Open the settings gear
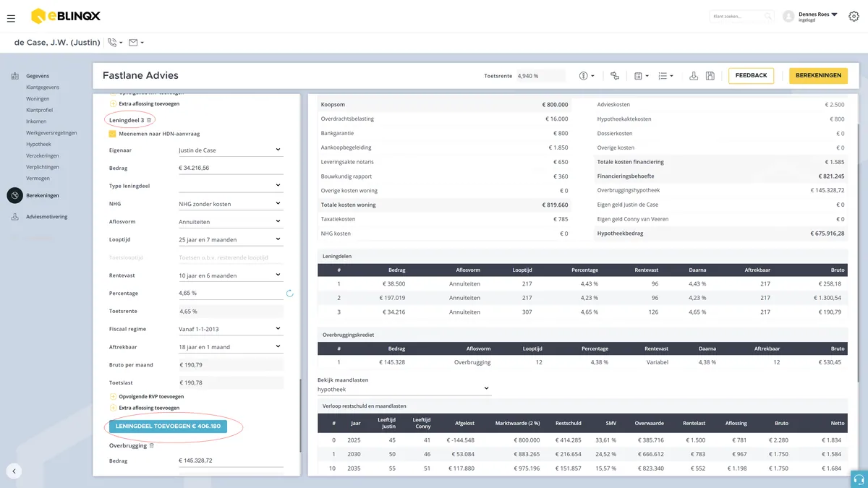 coord(854,17)
